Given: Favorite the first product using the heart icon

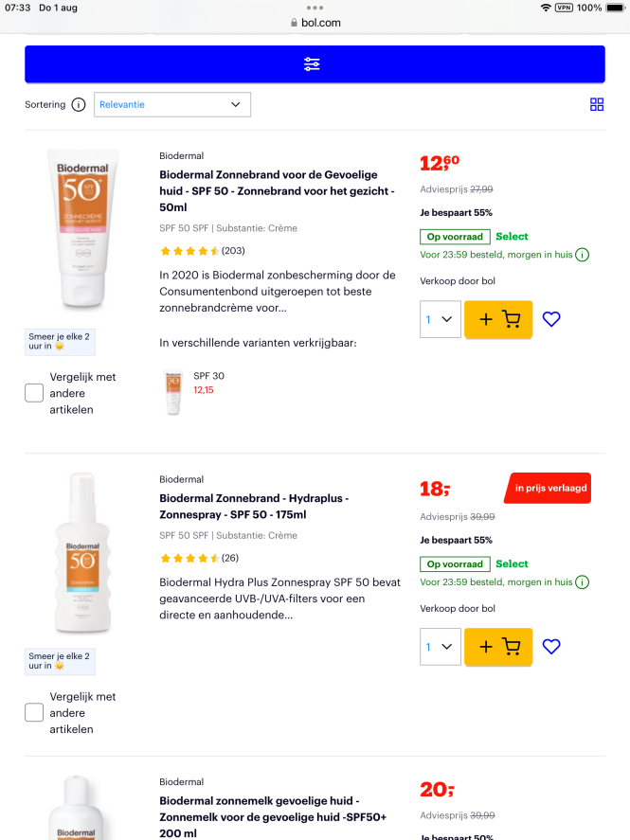Looking at the screenshot, I should (550, 319).
